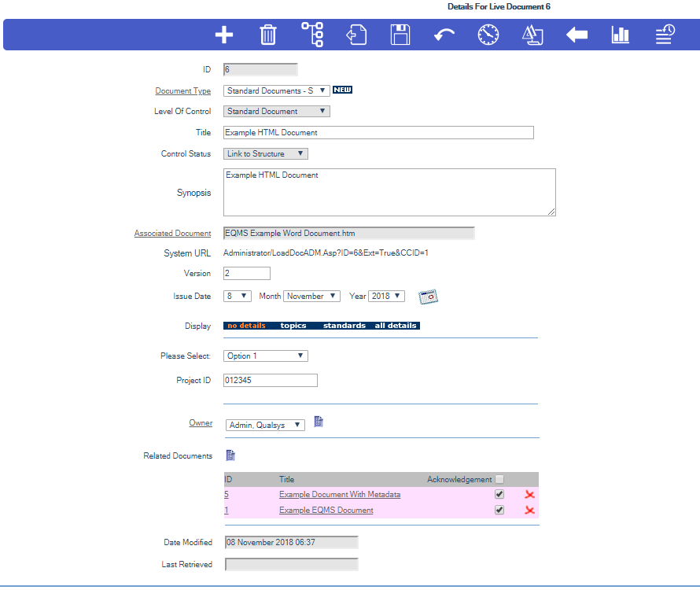Click the plus icon to add document
Screen dimensions: 700x590
pyautogui.click(x=224, y=35)
